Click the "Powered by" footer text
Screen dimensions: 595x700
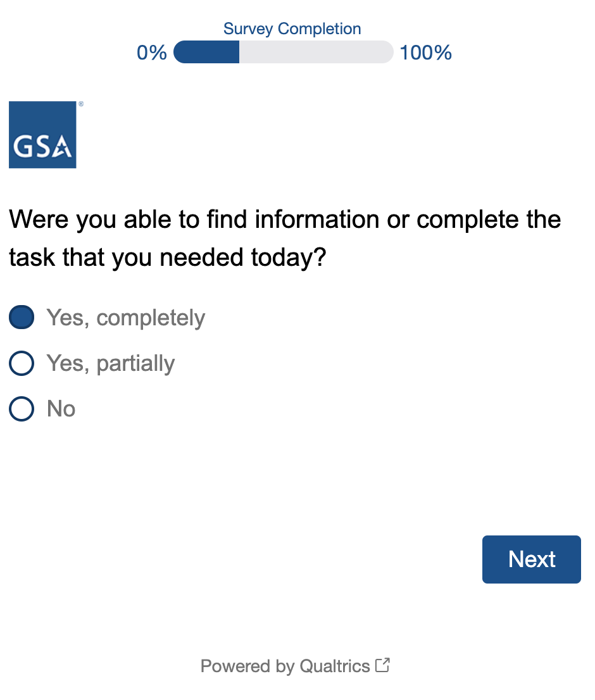point(247,666)
